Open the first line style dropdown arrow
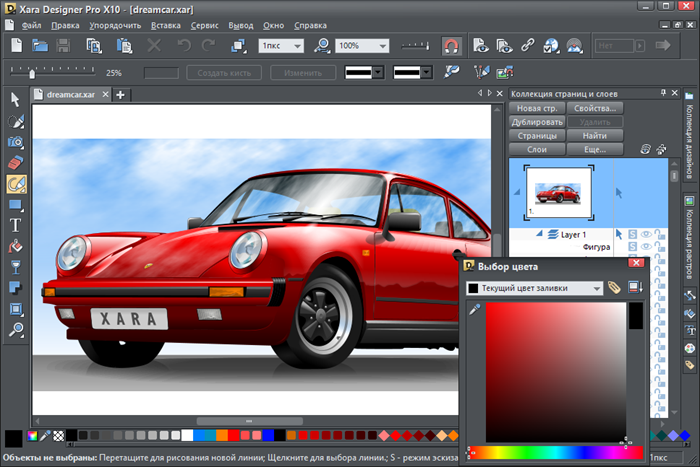Screen dimensions: 700x467 378,72
